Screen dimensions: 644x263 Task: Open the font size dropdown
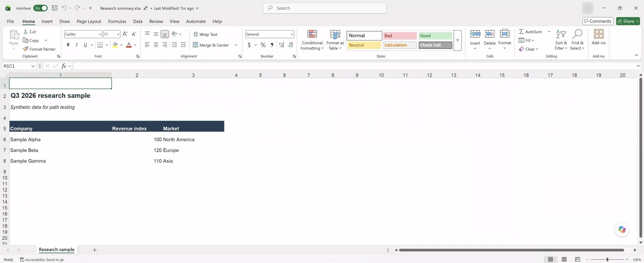click(x=118, y=34)
